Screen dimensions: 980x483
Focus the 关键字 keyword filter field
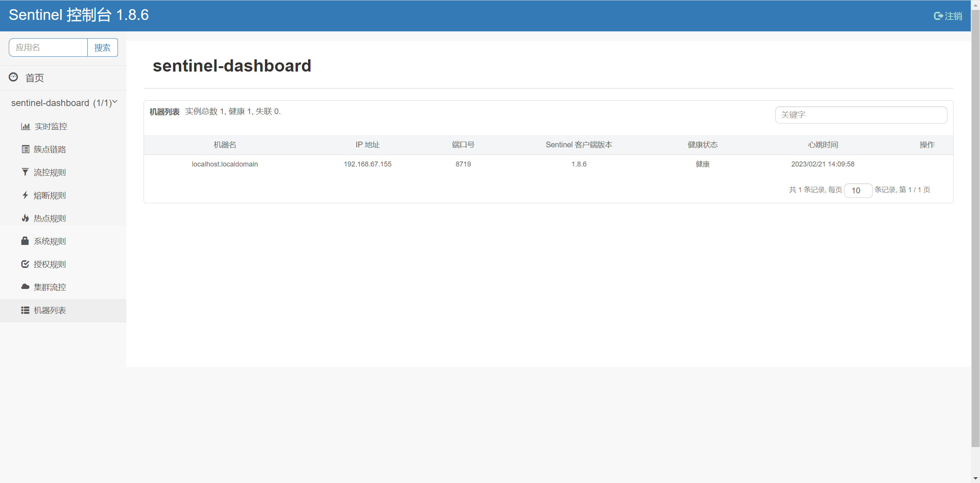pos(861,115)
